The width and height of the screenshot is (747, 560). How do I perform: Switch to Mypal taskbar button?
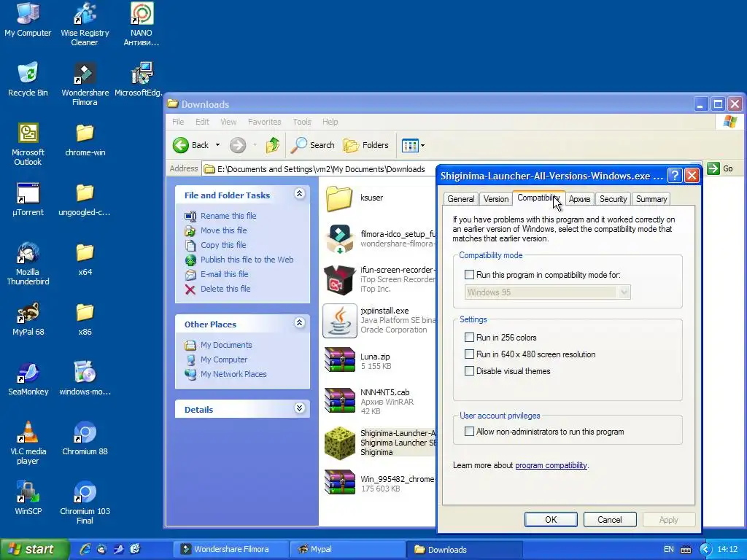348,549
